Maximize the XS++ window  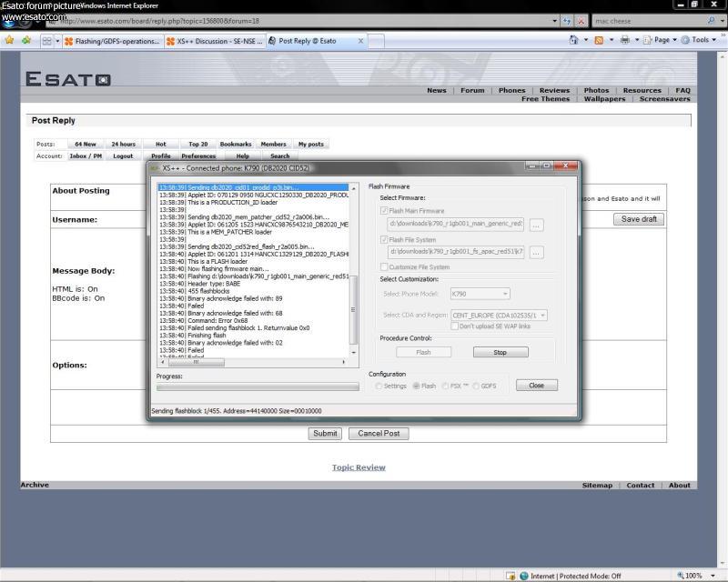pos(547,166)
